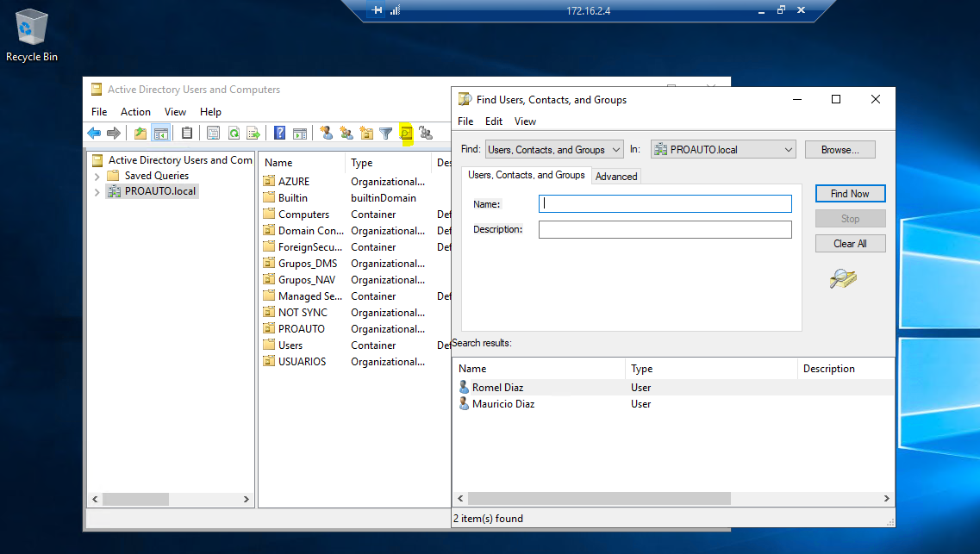Open the In domain PROAUTO.local dropdown
This screenshot has width=980, height=554.
723,149
